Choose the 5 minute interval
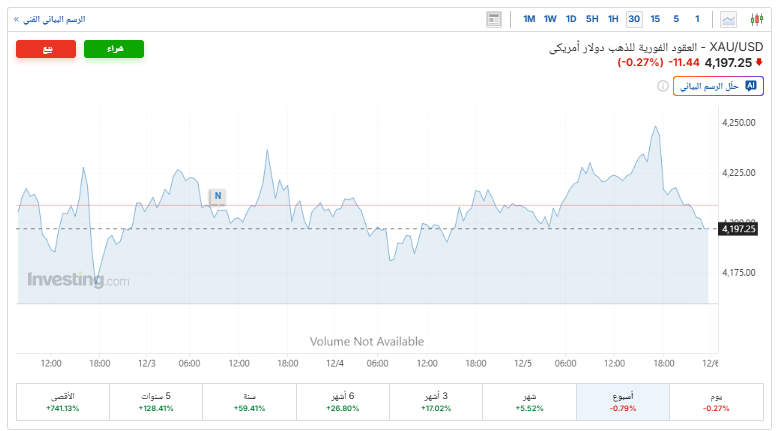 676,19
